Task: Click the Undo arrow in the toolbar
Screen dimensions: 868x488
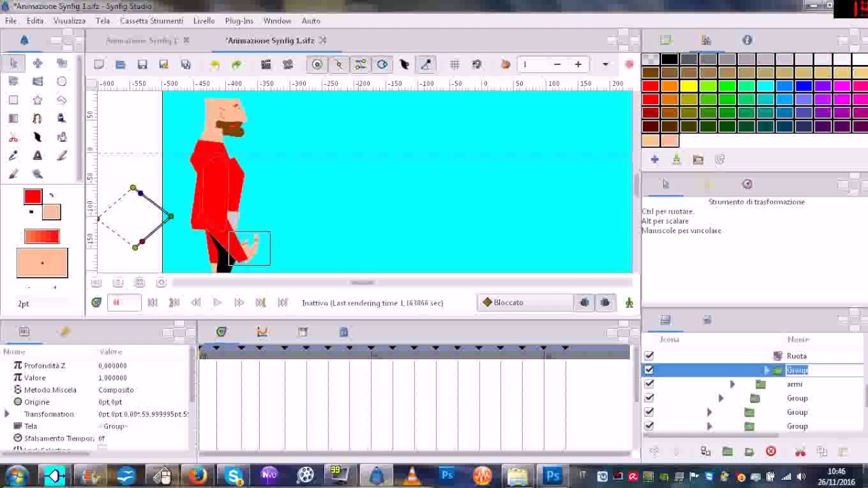Action: click(x=214, y=64)
